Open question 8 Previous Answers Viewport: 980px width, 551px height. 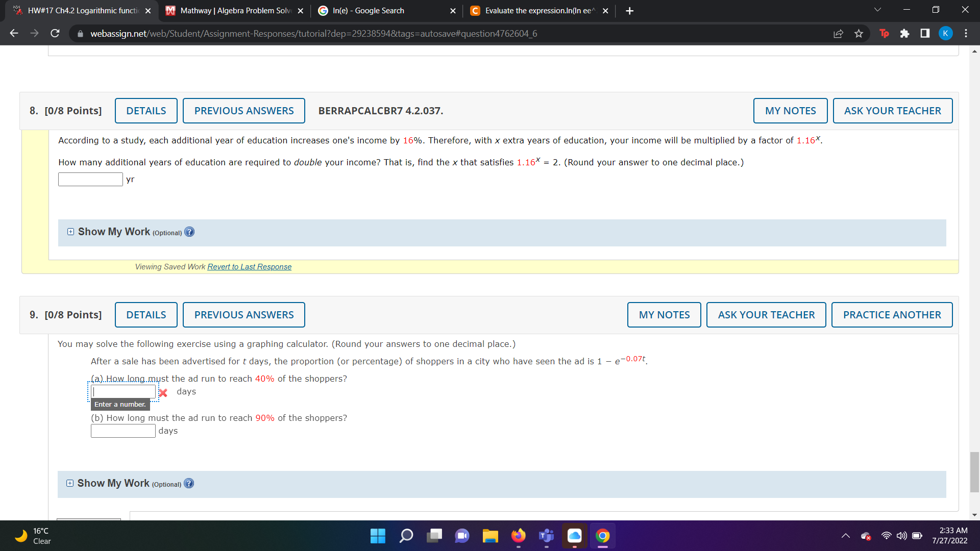244,111
